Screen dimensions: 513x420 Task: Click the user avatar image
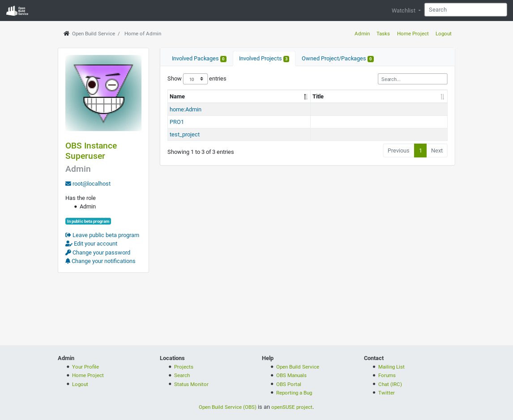click(103, 93)
